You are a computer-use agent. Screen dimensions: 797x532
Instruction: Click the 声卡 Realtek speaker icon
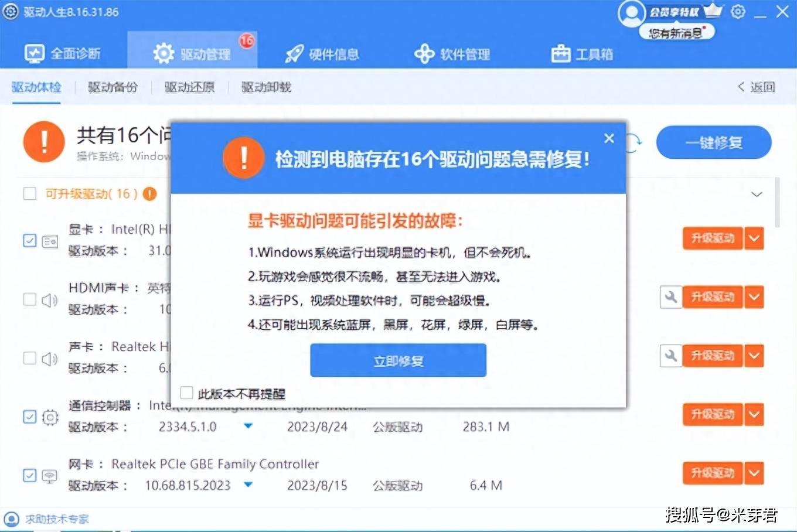point(50,359)
